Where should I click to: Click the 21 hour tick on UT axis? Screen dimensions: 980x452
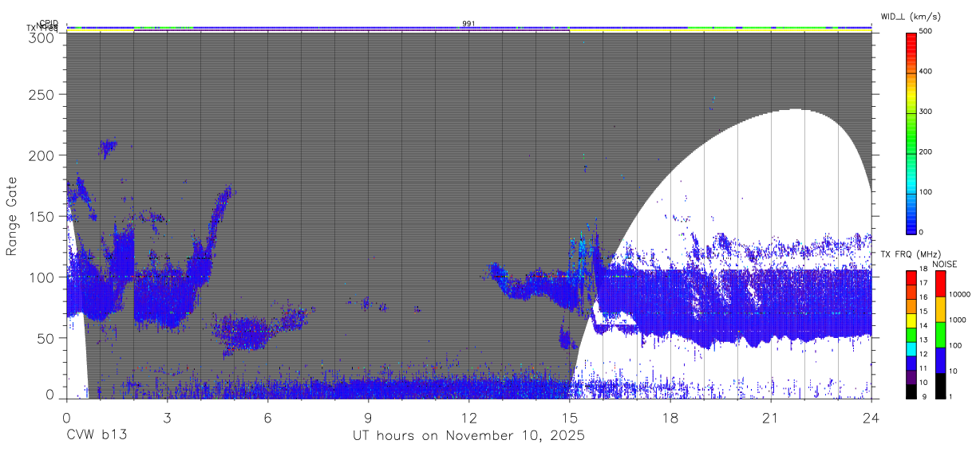pyautogui.click(x=770, y=417)
